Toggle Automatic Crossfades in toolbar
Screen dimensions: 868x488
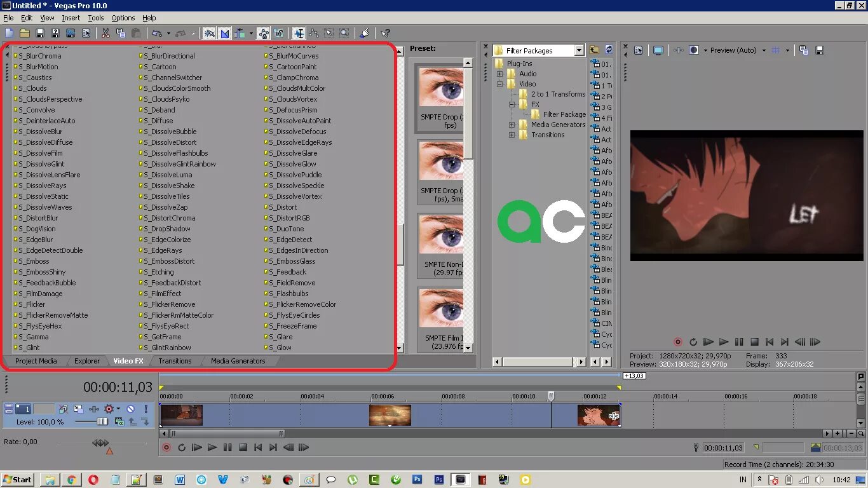click(x=224, y=33)
